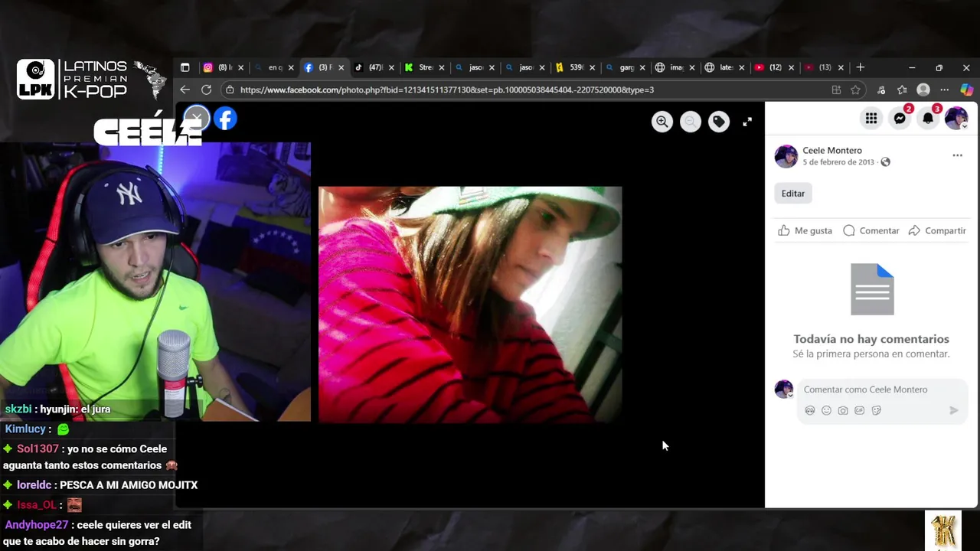
Task: Open the post's three-dot options menu
Action: coord(957,155)
